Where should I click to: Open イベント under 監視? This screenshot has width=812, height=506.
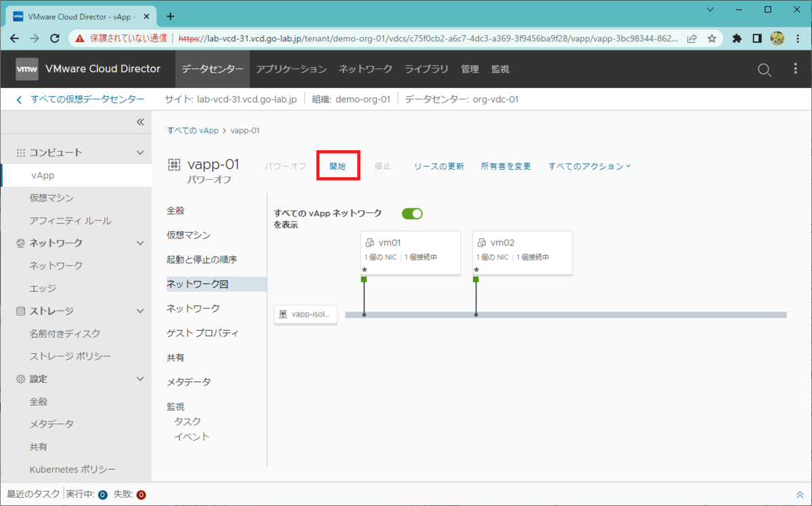coord(192,436)
